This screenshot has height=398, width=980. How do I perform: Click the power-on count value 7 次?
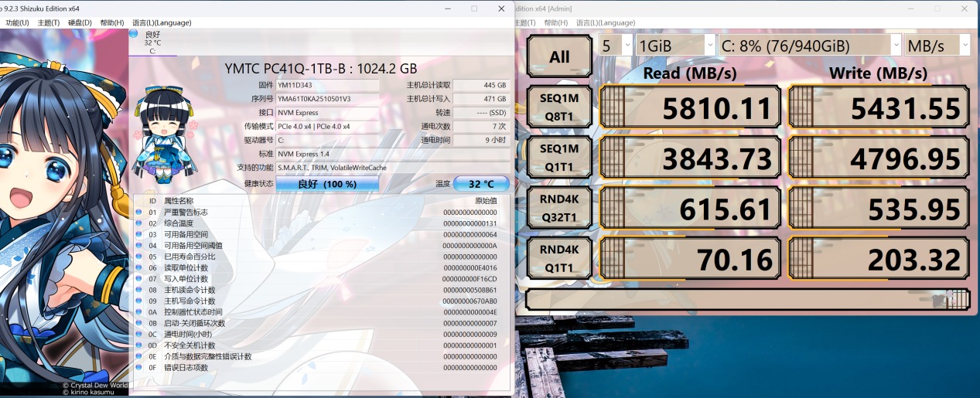point(481,126)
